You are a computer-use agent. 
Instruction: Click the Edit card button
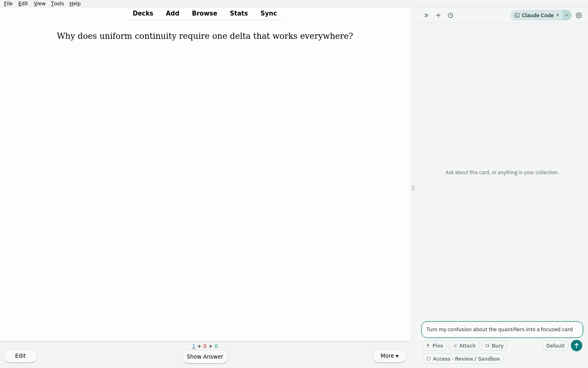click(x=20, y=356)
